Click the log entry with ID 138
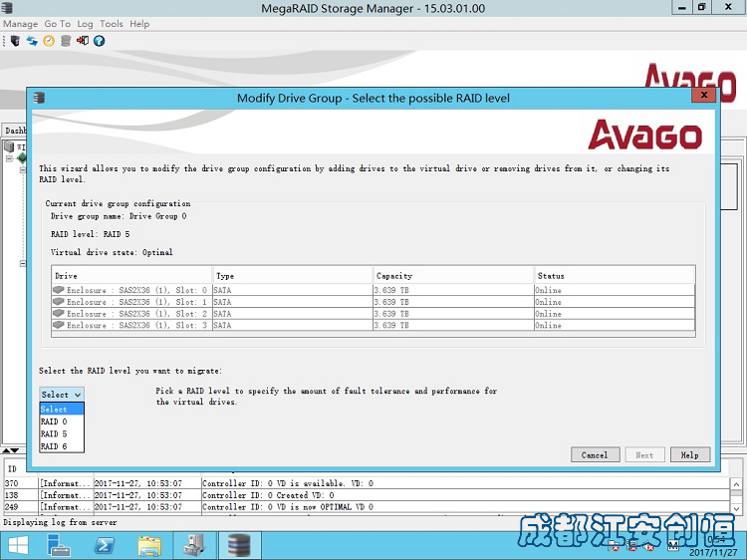 click(367, 495)
